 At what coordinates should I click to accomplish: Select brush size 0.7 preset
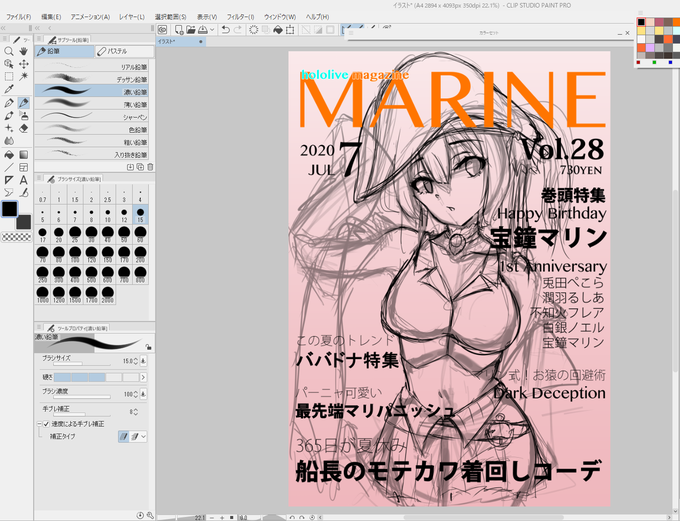(42, 195)
